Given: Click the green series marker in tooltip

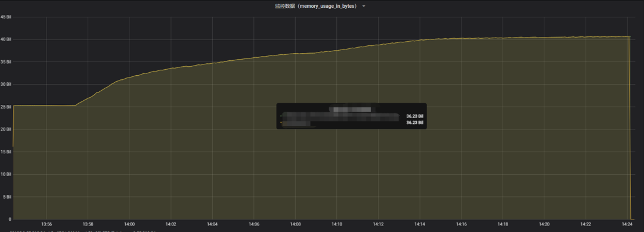Looking at the screenshot, I should (281, 116).
